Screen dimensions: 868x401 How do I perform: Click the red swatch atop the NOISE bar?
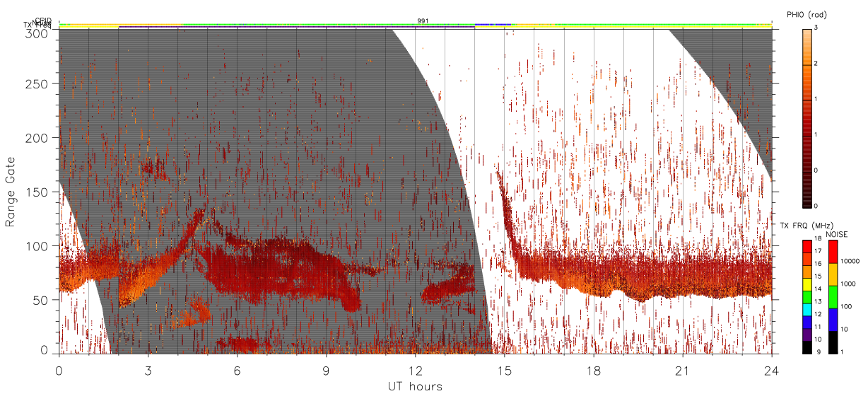(x=833, y=252)
